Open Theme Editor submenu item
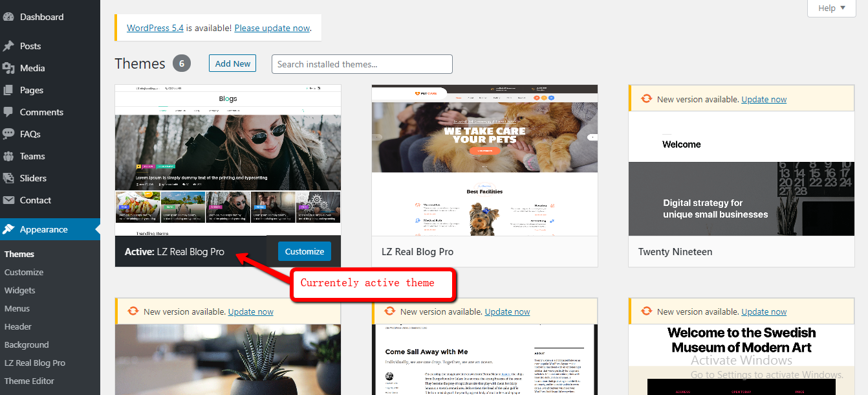 (x=29, y=381)
